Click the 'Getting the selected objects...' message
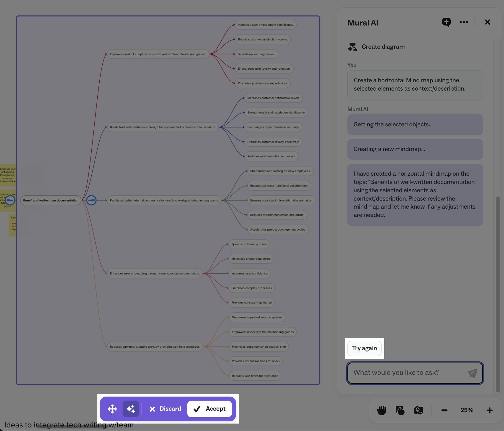The height and width of the screenshot is (431, 504). point(415,125)
